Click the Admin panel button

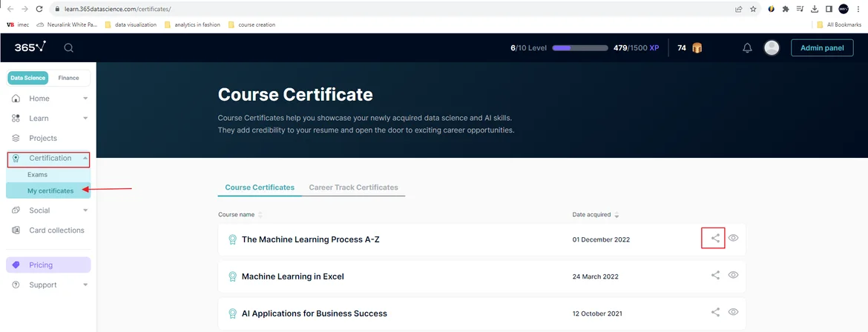tap(822, 47)
